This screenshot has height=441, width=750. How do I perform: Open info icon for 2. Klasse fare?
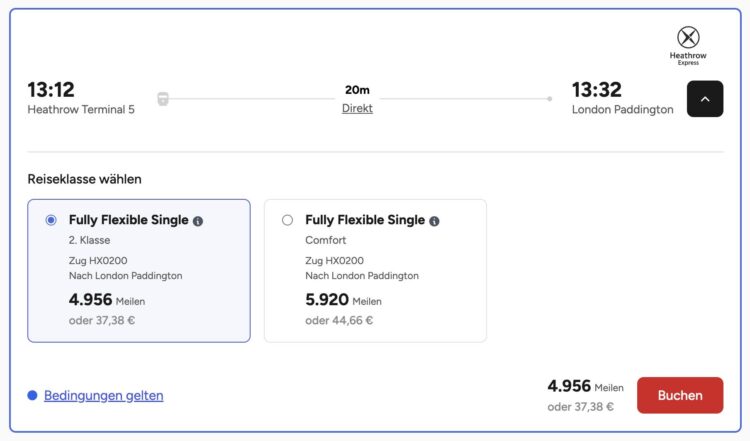coord(198,221)
